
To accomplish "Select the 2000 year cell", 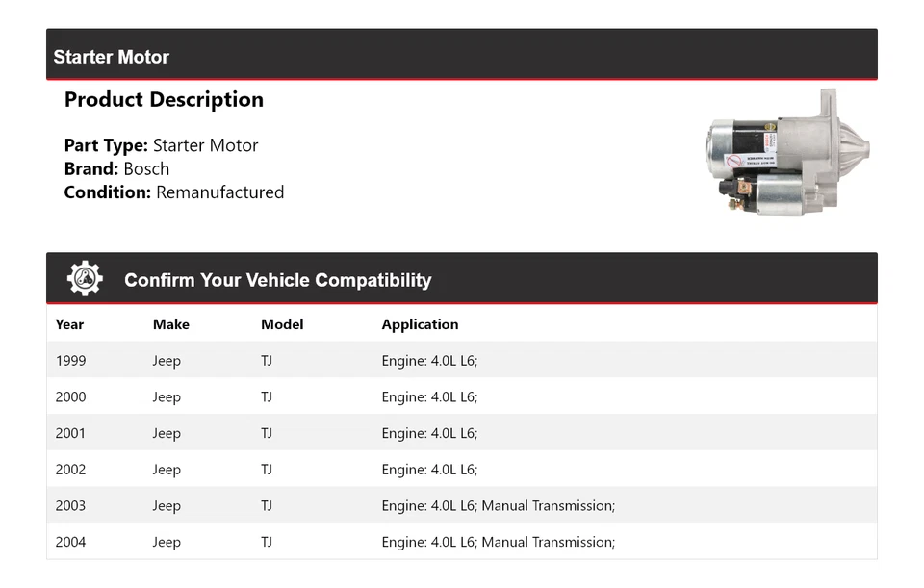I will coord(70,396).
